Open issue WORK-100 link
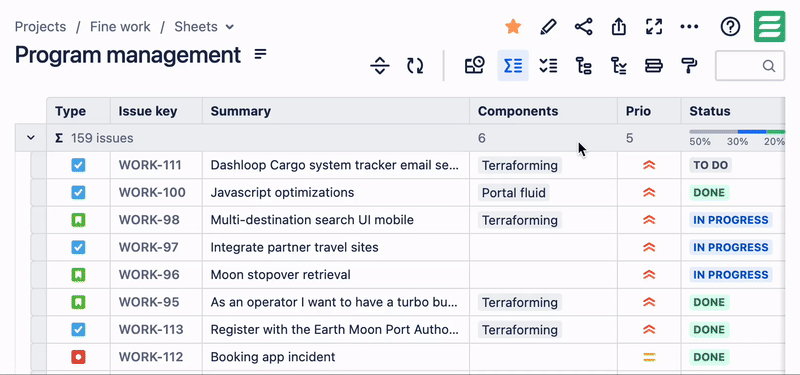The image size is (800, 375). tap(152, 193)
